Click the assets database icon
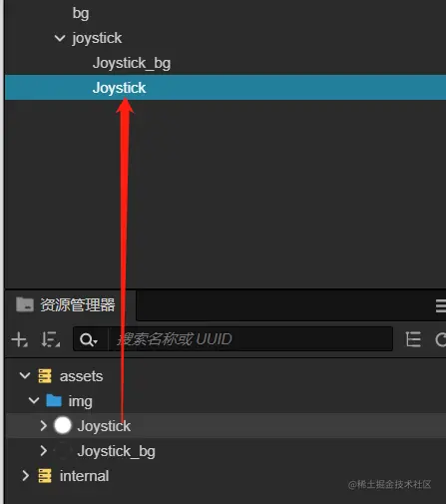The height and width of the screenshot is (504, 446). coord(45,376)
